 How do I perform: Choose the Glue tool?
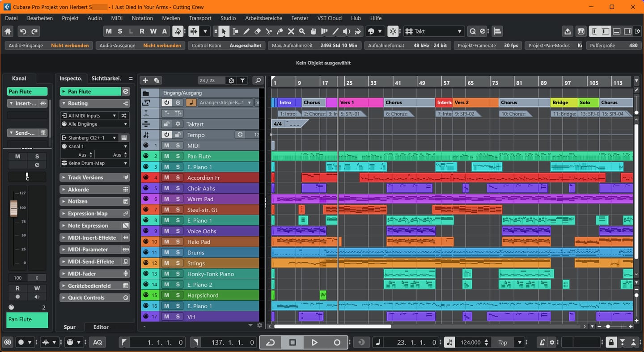click(x=280, y=31)
